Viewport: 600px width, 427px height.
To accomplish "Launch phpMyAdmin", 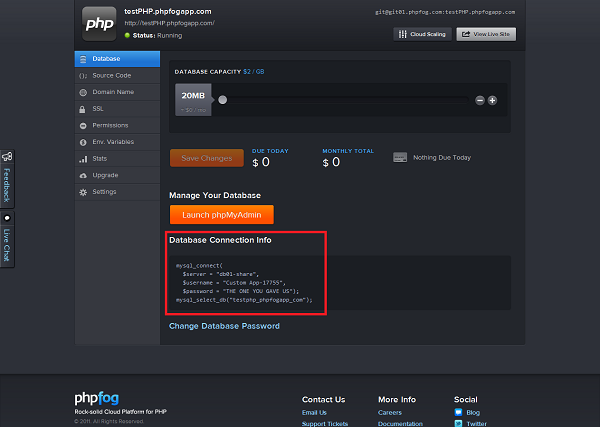I will click(222, 215).
